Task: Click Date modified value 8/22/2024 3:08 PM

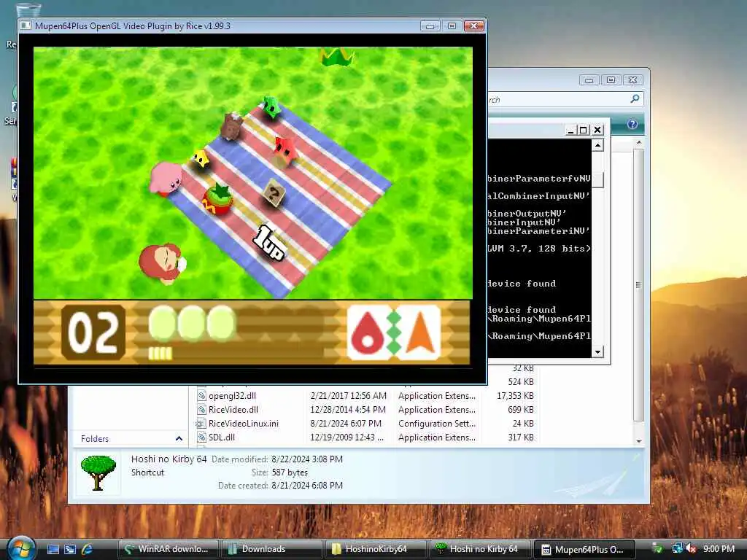Action: 307,459
